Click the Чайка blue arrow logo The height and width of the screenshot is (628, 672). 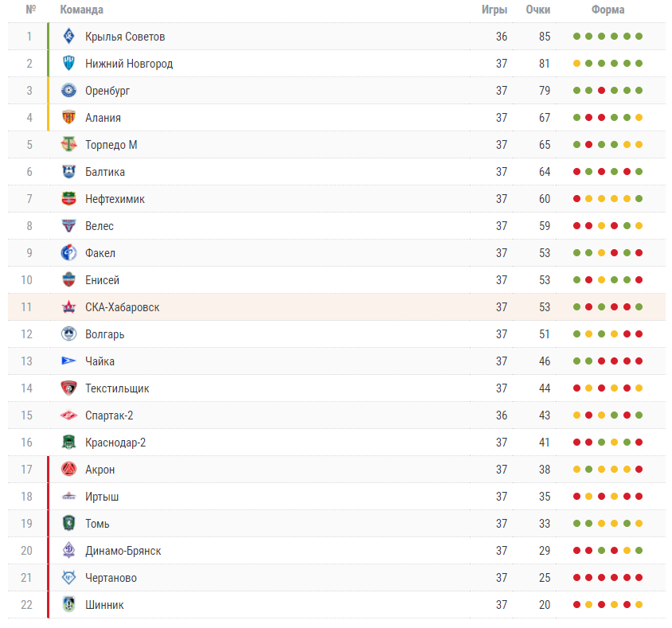coord(68,361)
